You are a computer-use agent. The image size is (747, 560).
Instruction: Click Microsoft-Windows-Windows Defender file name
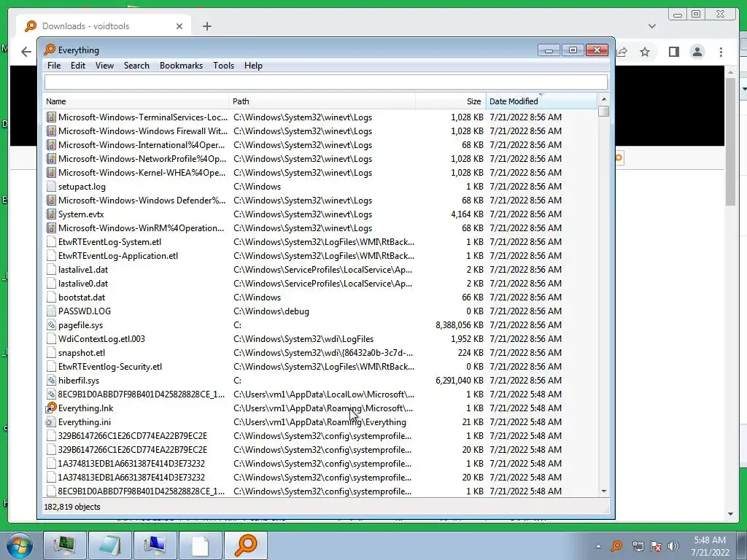pos(142,201)
